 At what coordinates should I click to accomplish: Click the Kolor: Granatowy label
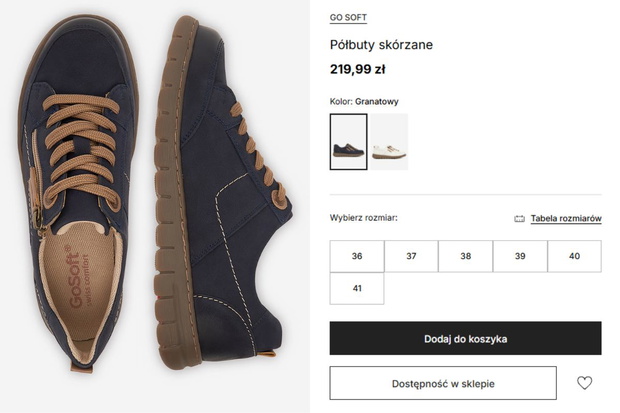pyautogui.click(x=364, y=101)
